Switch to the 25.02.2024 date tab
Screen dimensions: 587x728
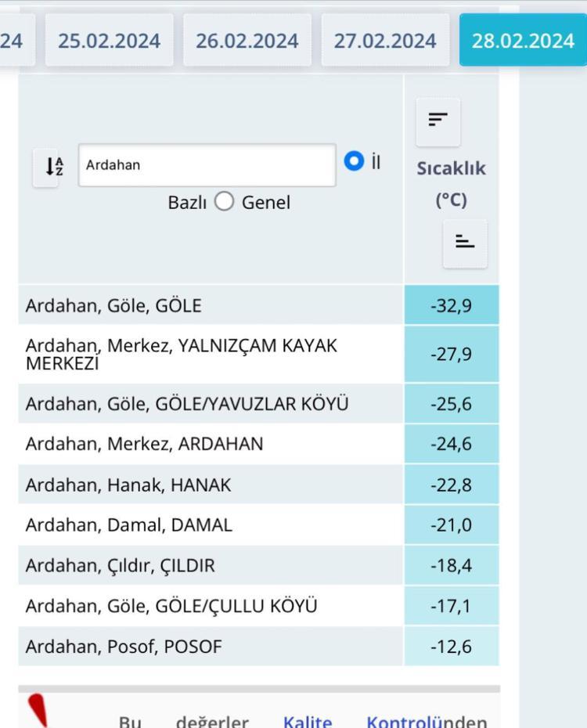(x=109, y=41)
